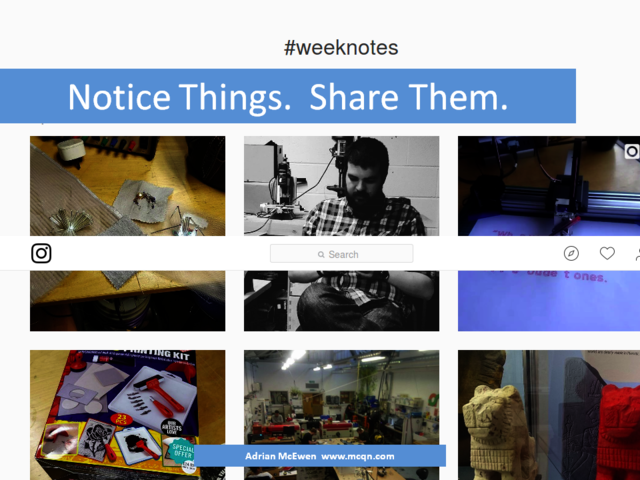Click the #weeknotes hashtag heading
640x480 pixels.
pos(341,48)
